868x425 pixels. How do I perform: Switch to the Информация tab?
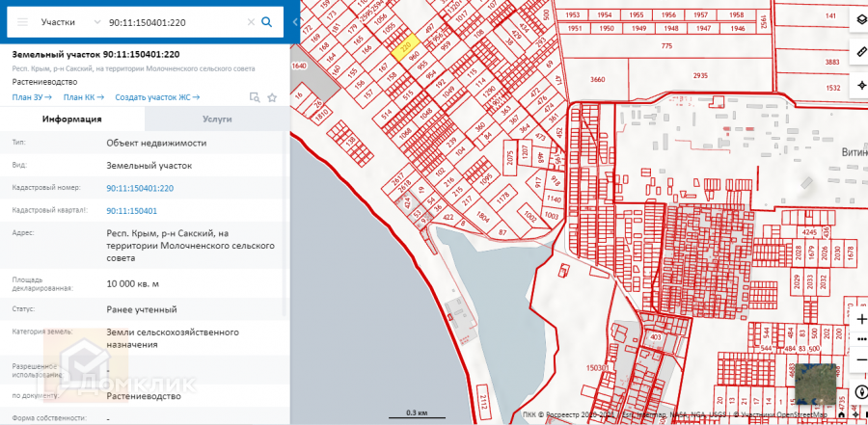coord(72,120)
